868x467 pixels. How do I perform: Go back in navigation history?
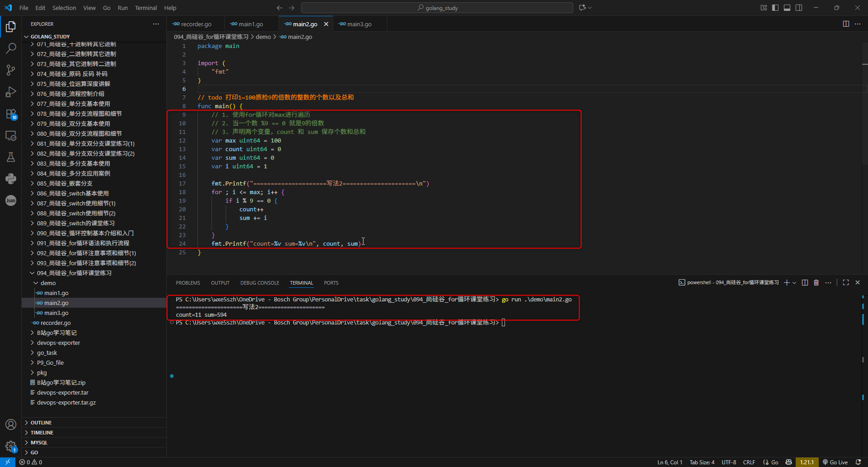point(279,8)
